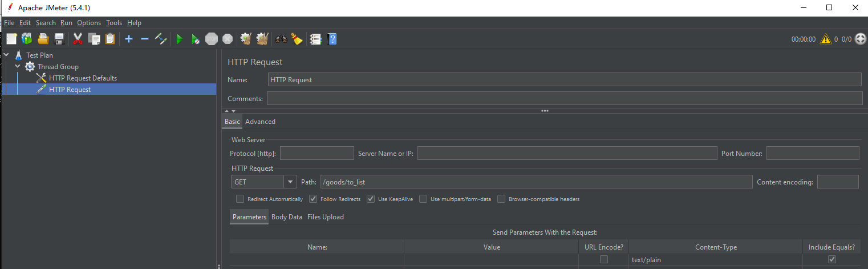Clear results with single broom icon
868x269 pixels.
(x=246, y=39)
